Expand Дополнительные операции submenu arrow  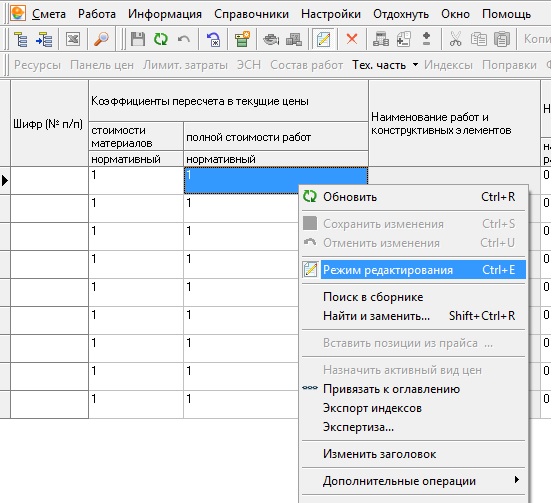pyautogui.click(x=517, y=480)
